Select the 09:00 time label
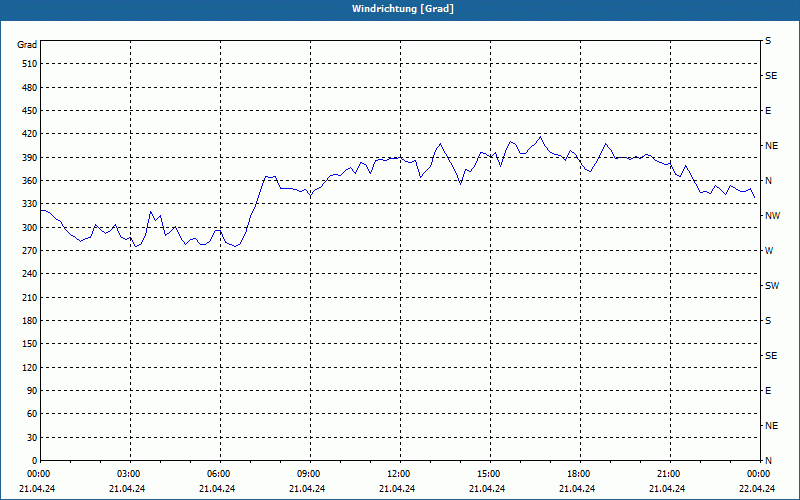 pos(307,474)
